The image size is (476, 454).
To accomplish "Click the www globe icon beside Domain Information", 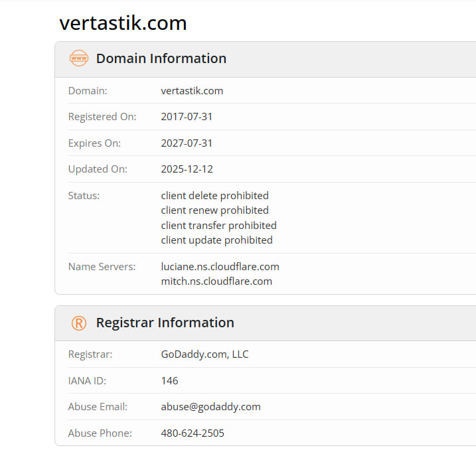I will (79, 58).
